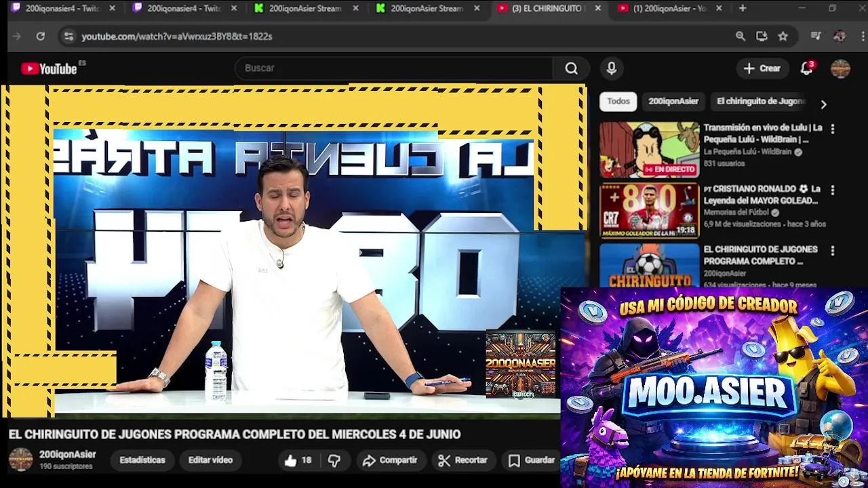Image resolution: width=868 pixels, height=488 pixels.
Task: Open title Transmisión en vivo de Lulu
Action: pyautogui.click(x=763, y=134)
